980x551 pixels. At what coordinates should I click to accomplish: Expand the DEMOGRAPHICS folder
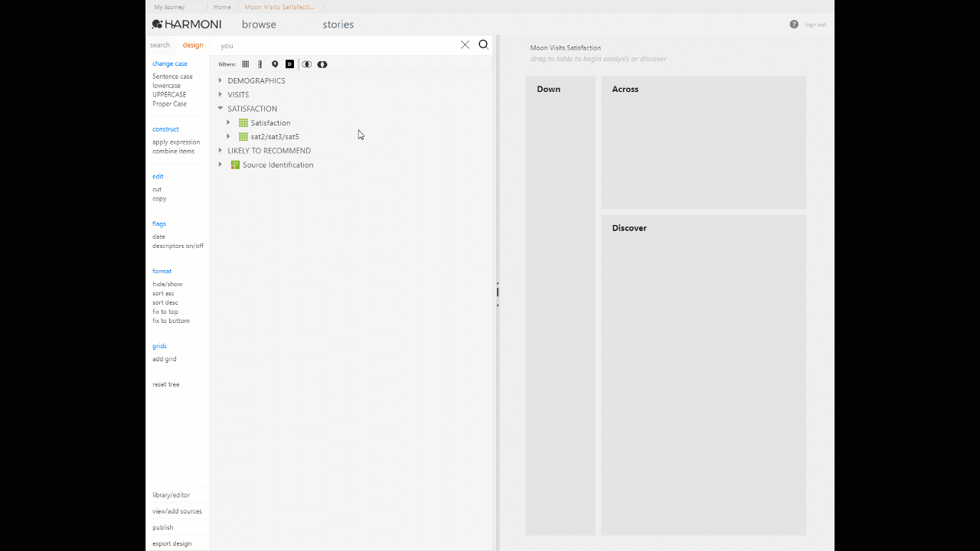(220, 80)
